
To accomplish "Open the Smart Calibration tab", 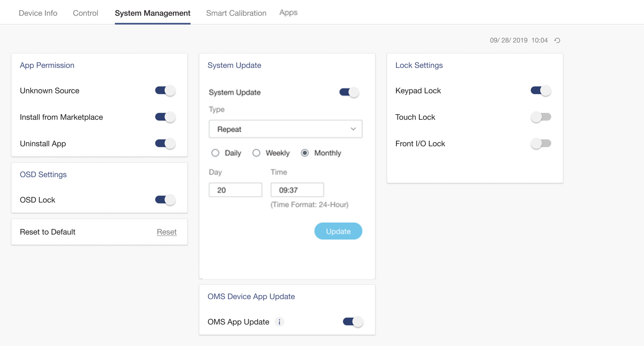I will pos(236,13).
